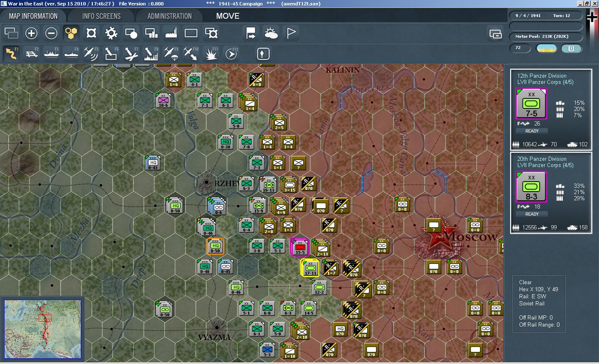The image size is (599, 364).
Task: Select the red 15-5 unit with magenta border
Action: click(x=299, y=247)
